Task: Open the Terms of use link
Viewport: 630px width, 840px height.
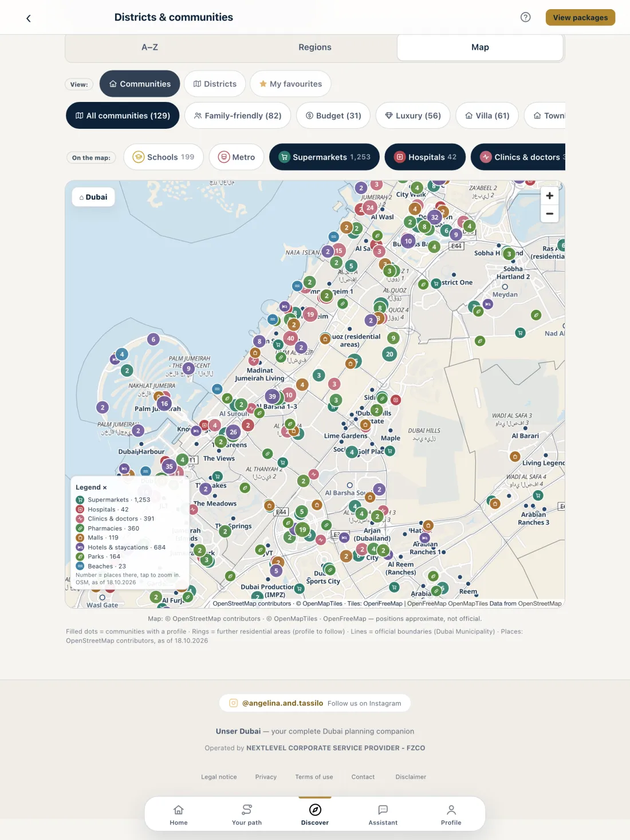Action: 314,777
